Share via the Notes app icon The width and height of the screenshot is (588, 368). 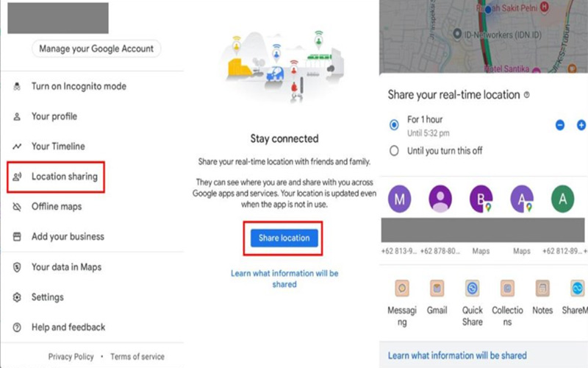(x=542, y=289)
